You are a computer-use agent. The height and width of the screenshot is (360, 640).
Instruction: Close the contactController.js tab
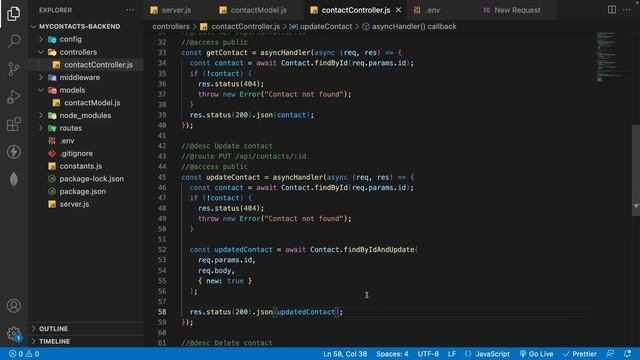point(398,10)
